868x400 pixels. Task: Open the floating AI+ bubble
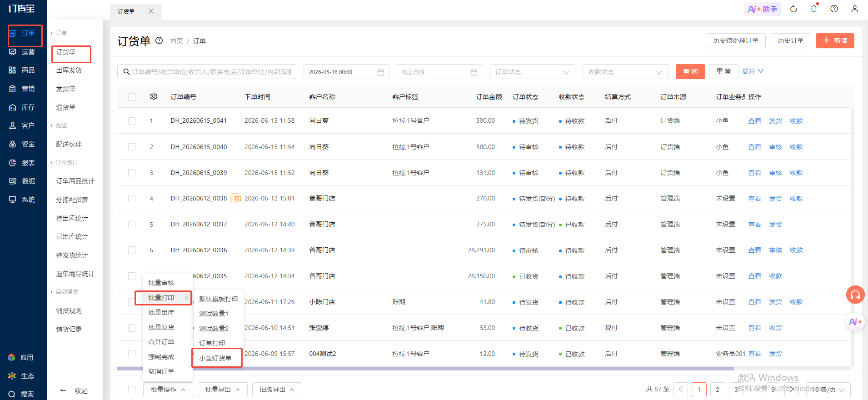click(855, 322)
